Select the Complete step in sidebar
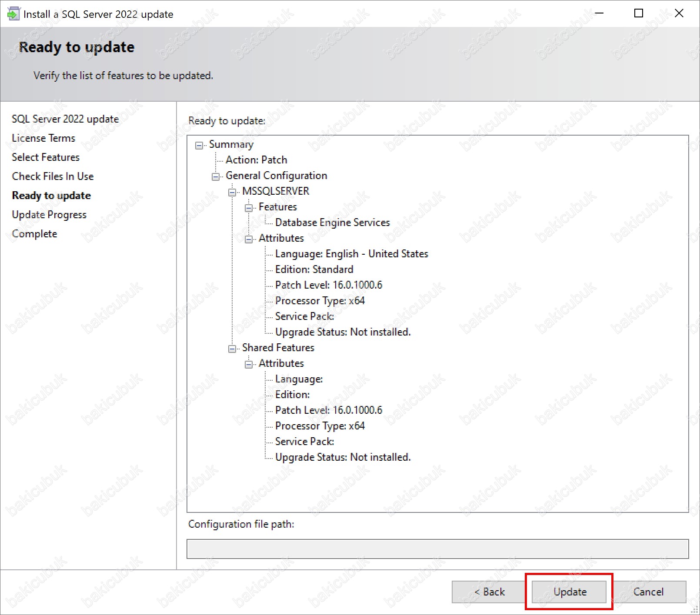700x615 pixels. [34, 234]
